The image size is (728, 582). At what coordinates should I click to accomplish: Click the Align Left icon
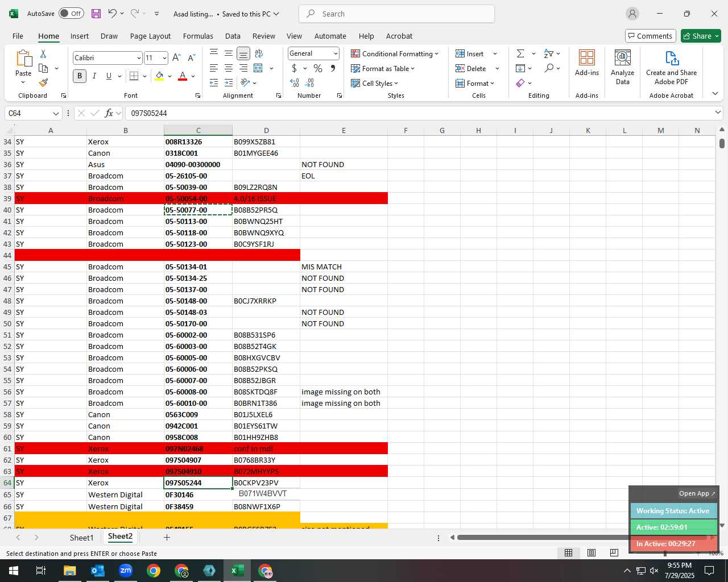click(214, 68)
